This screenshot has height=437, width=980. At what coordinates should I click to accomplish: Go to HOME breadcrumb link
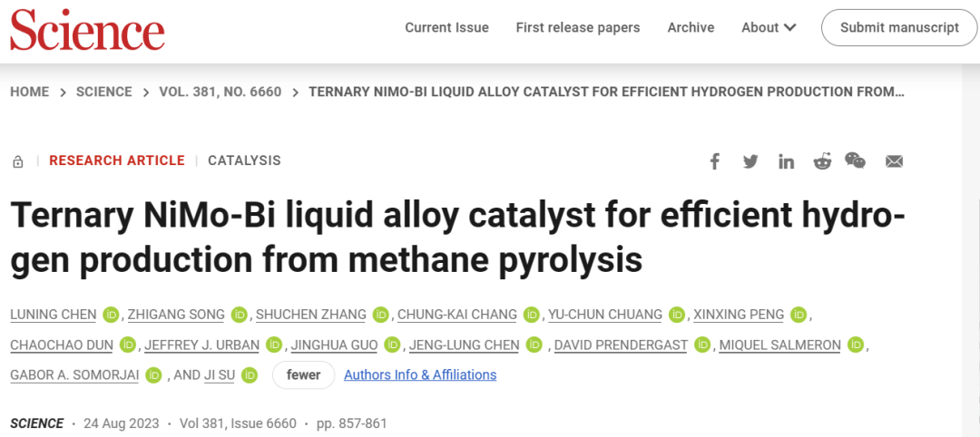coord(29,92)
